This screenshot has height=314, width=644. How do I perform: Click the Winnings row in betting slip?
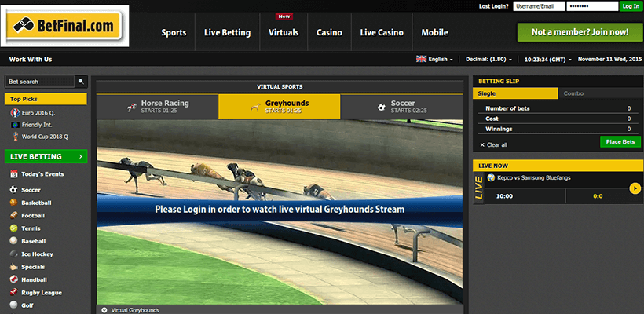[558, 129]
